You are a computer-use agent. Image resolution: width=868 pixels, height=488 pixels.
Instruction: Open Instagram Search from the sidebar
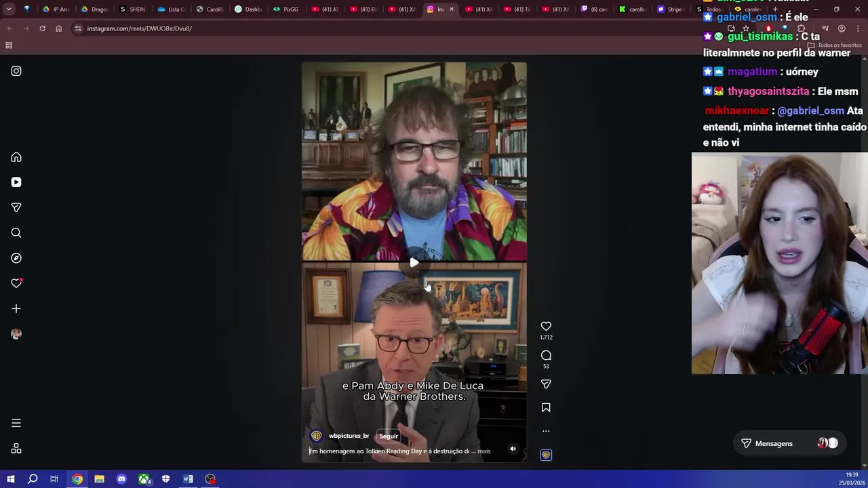16,233
